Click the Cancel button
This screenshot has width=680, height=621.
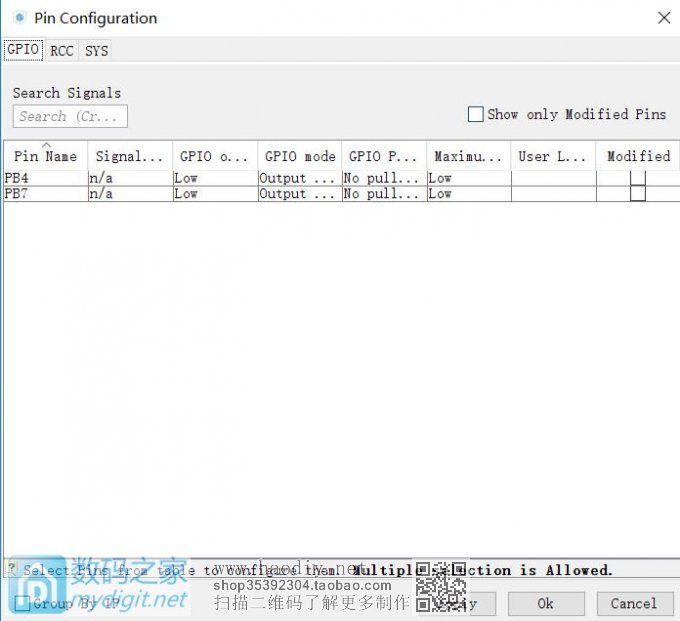[x=633, y=603]
